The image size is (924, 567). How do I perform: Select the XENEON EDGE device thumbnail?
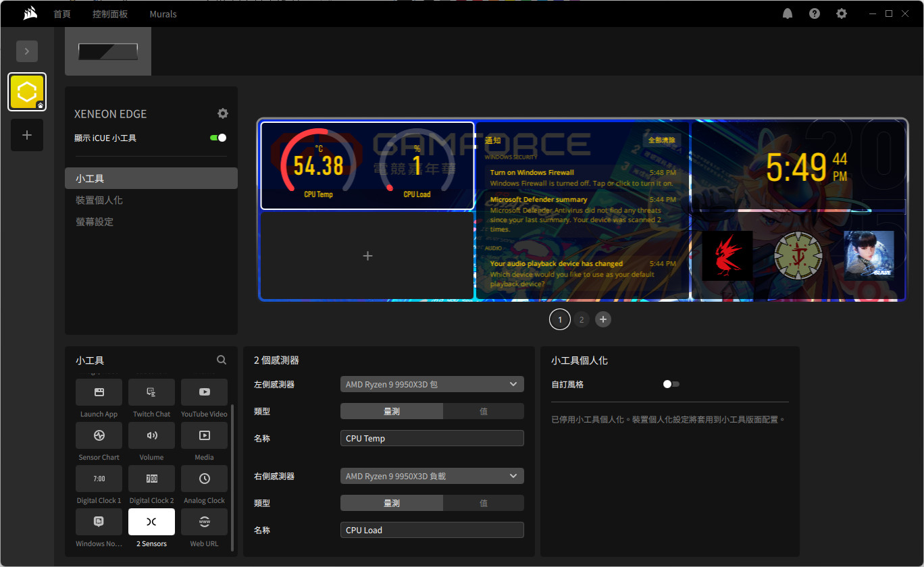108,51
